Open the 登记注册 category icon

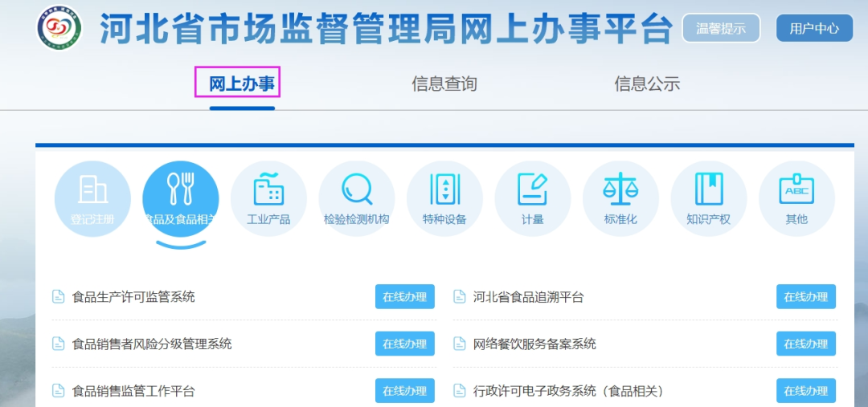coord(92,198)
